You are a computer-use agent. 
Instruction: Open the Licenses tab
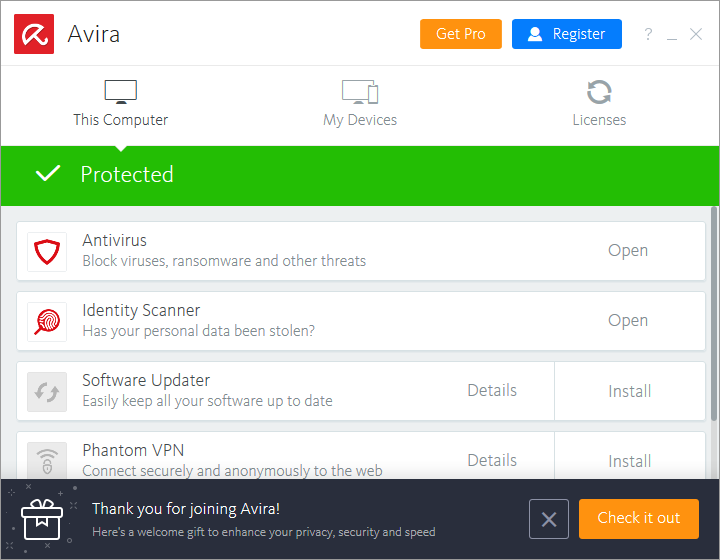(599, 104)
